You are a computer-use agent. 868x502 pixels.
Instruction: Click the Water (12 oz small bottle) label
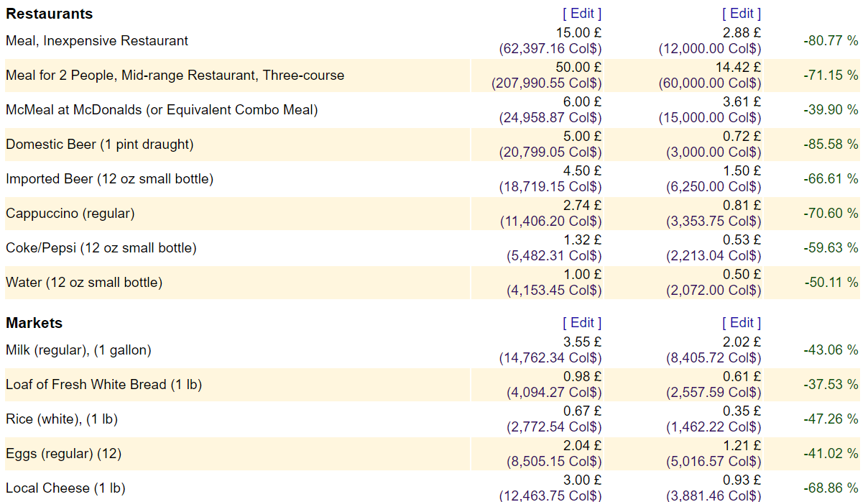[x=84, y=283]
